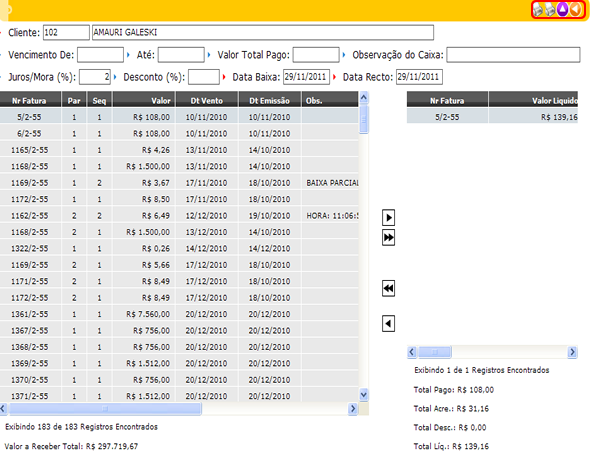Click the Cliente code field containing 102
Screen dimensions: 600x455
point(66,32)
